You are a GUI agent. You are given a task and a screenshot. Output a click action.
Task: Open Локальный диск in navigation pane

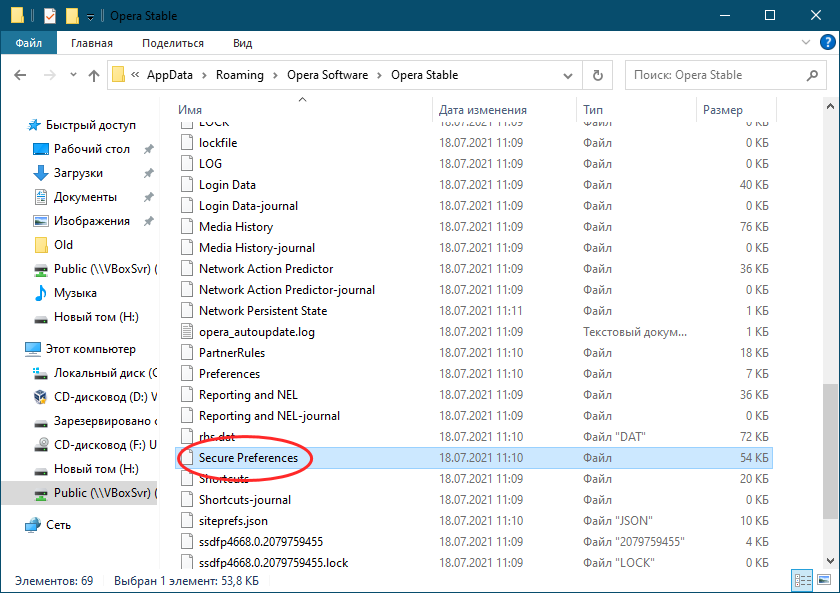(105, 373)
